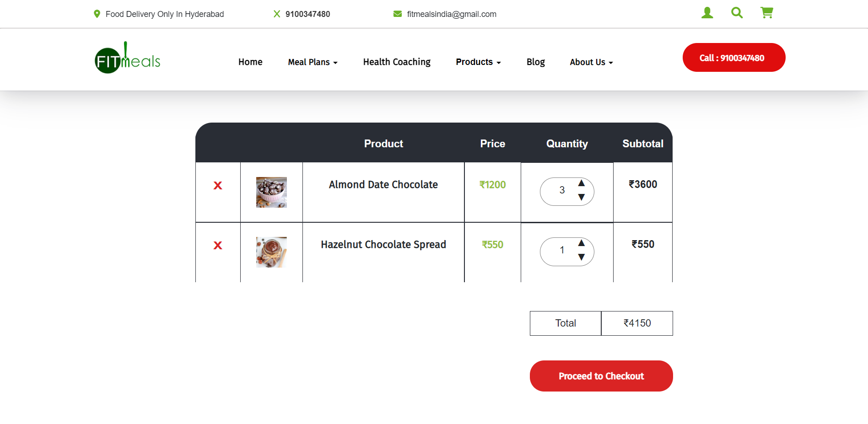Click the red Call : 9100347480 button
The width and height of the screenshot is (868, 424).
[x=734, y=58]
